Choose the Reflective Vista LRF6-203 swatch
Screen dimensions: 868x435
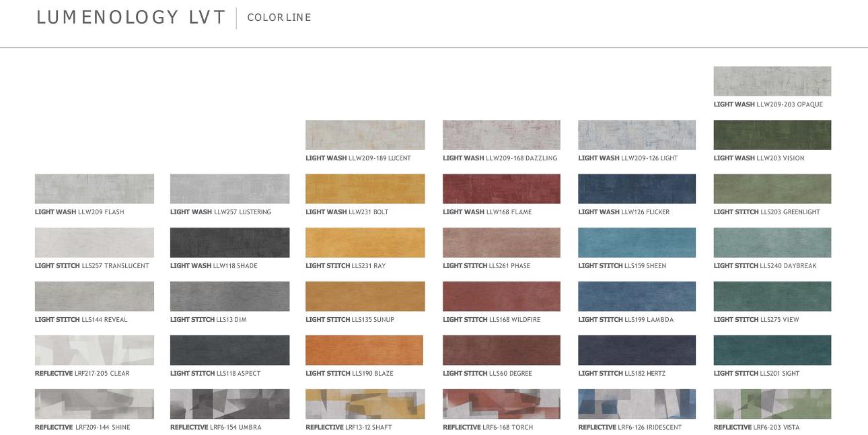(x=772, y=404)
